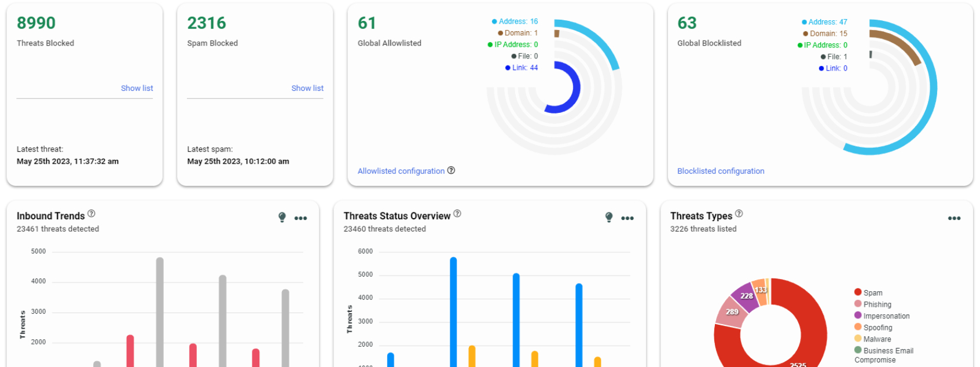
Task: Click the Address: 16 legend in Global Allowlisted
Action: coord(515,21)
